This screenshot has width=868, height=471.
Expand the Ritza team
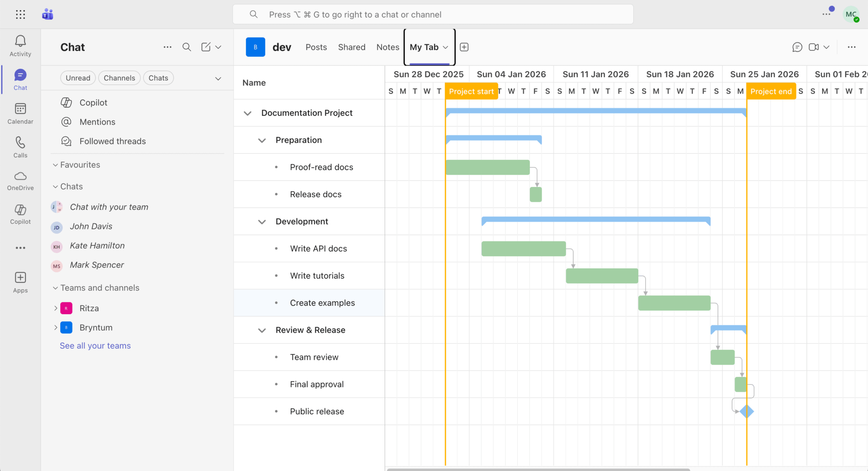(56, 308)
